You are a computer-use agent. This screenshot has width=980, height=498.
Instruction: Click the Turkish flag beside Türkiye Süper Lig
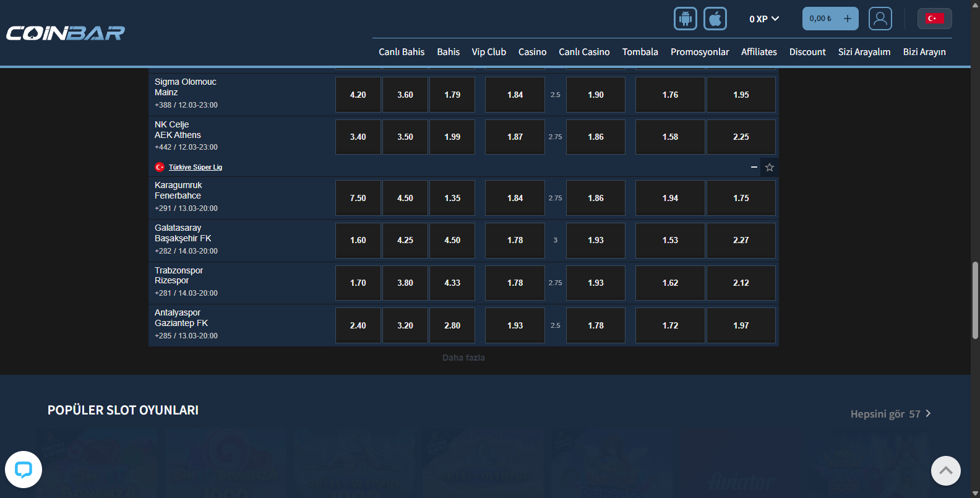point(160,167)
